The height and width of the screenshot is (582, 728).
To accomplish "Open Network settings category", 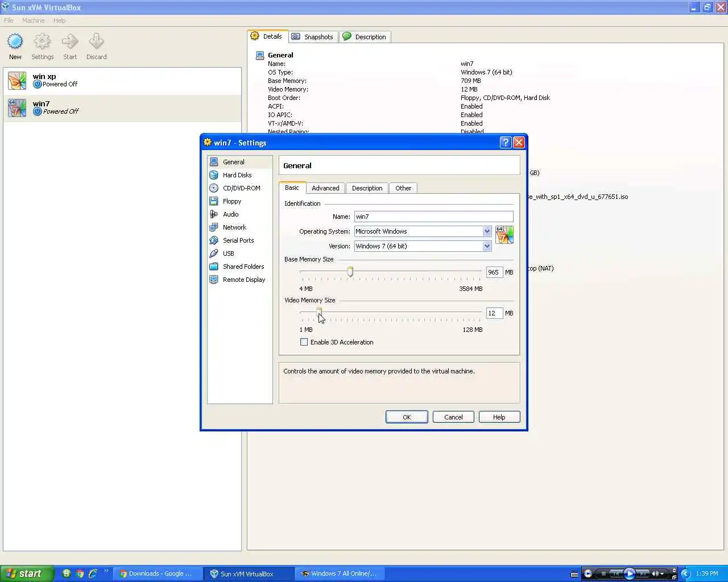I will pos(239,227).
